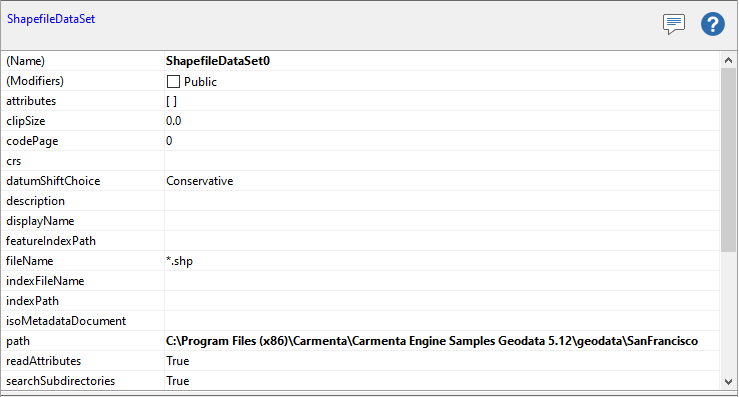Click the empty description field

[442, 201]
